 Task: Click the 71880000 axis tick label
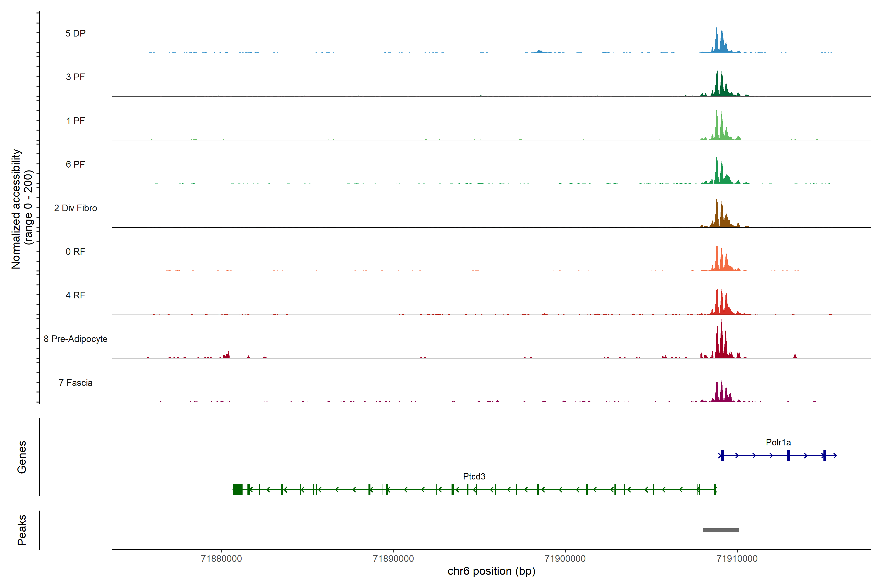[221, 558]
